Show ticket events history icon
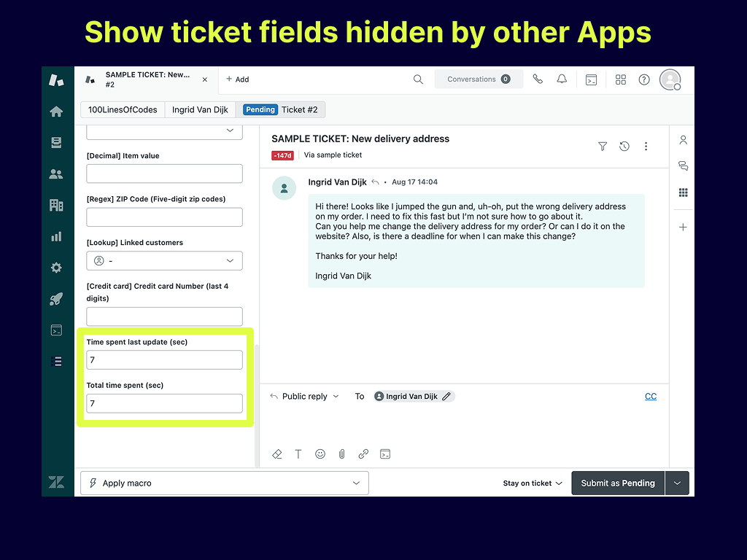The height and width of the screenshot is (560, 747). pyautogui.click(x=624, y=147)
